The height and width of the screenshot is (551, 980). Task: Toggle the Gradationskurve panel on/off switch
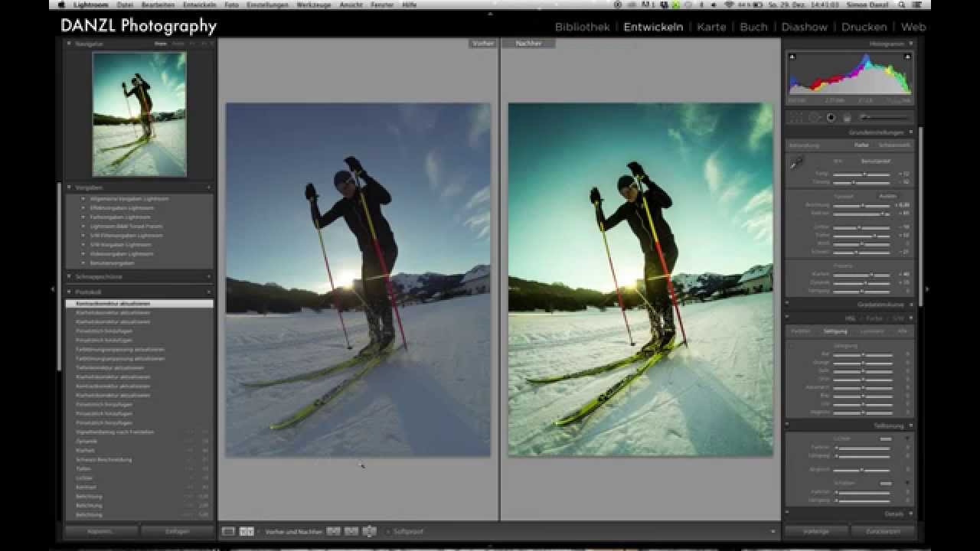(787, 304)
